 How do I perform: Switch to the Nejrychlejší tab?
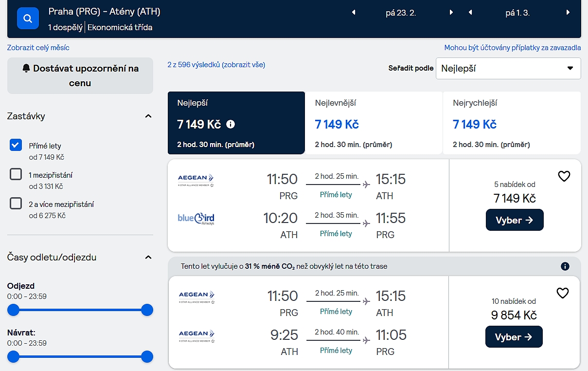click(x=511, y=123)
